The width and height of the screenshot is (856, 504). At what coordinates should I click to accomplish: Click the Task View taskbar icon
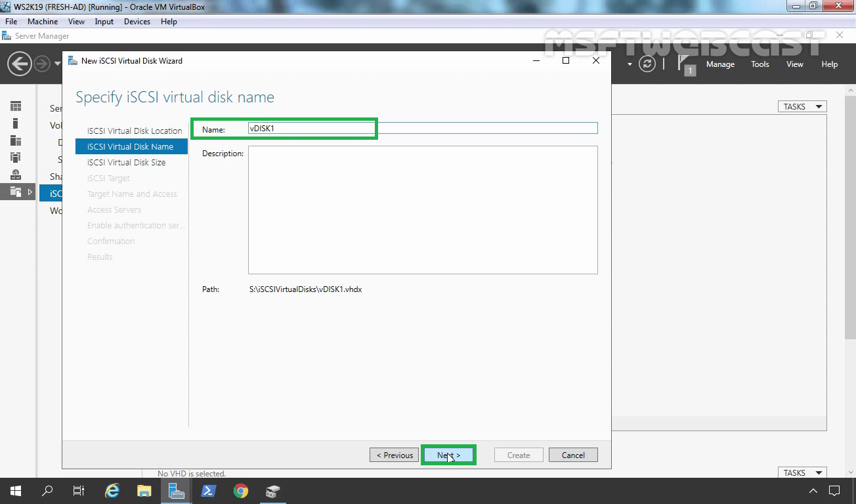(x=78, y=490)
